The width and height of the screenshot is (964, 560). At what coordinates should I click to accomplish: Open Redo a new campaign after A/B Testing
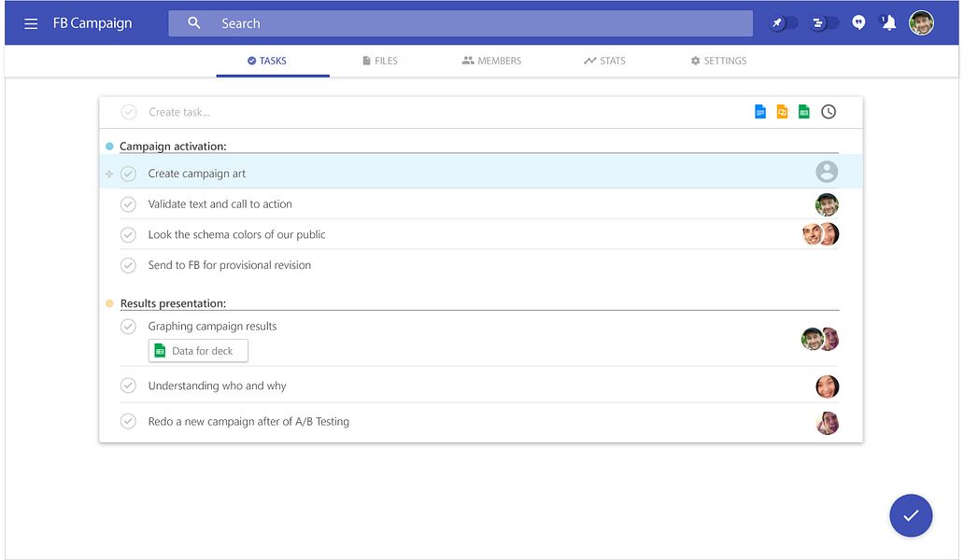tap(248, 421)
